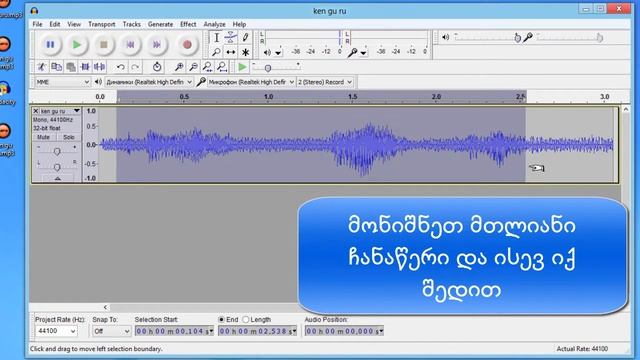Screen dimensions: 640x360
Task: Click the Undo arrow icon
Action: 120,67
